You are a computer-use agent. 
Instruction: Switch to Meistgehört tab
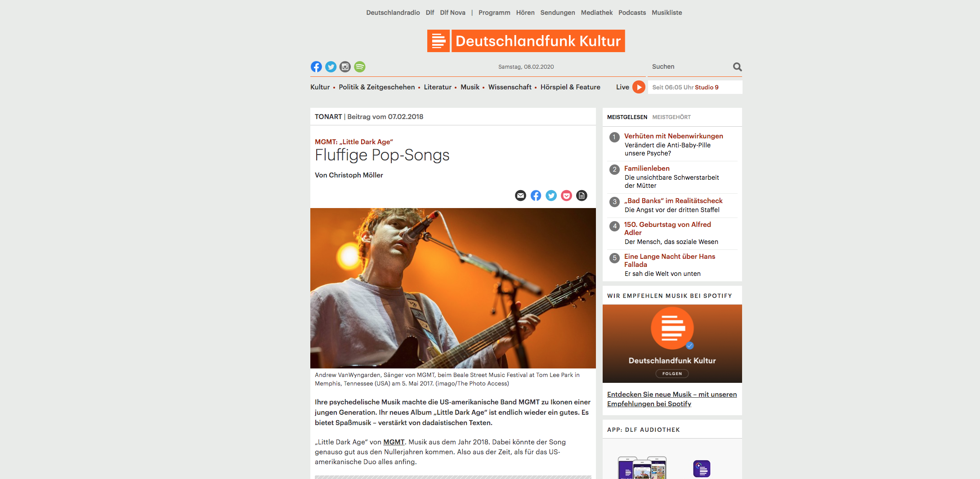[x=671, y=117]
